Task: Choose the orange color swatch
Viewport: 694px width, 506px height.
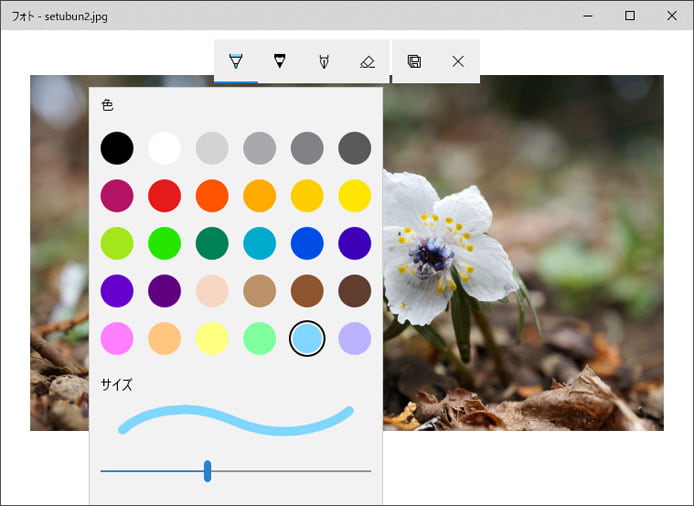Action: pyautogui.click(x=259, y=196)
